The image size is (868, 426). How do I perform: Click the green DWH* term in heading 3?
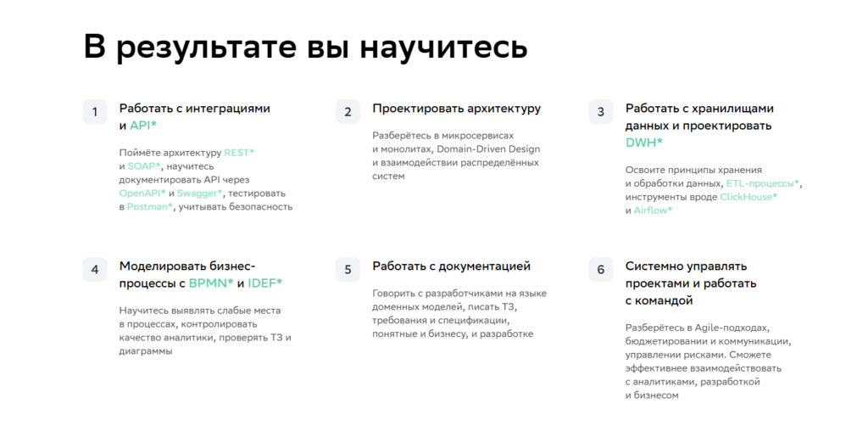point(644,143)
